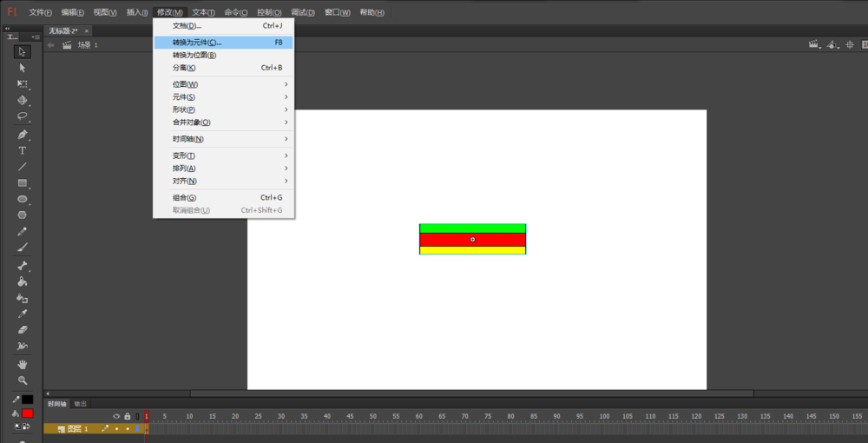The image size is (868, 443).
Task: Expand the 形状(P) submenu
Action: [224, 109]
